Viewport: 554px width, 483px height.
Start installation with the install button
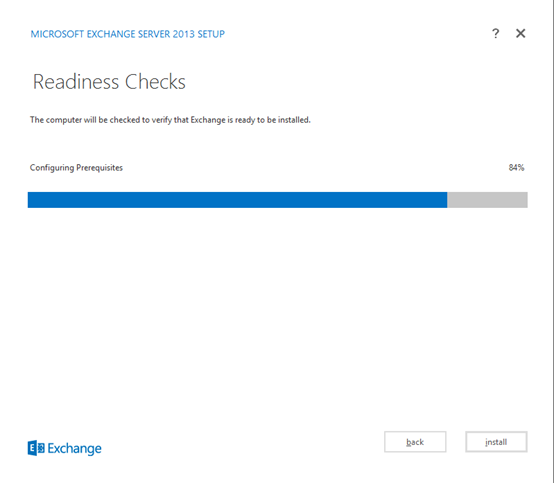496,442
